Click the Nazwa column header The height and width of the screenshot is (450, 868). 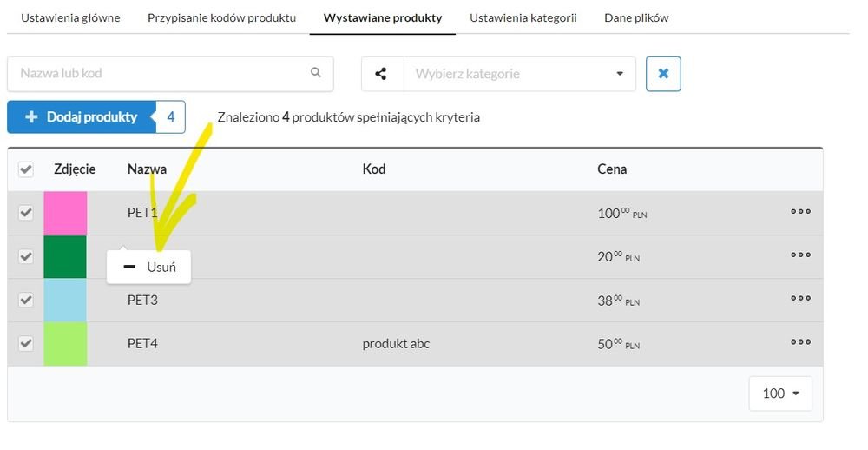(147, 169)
